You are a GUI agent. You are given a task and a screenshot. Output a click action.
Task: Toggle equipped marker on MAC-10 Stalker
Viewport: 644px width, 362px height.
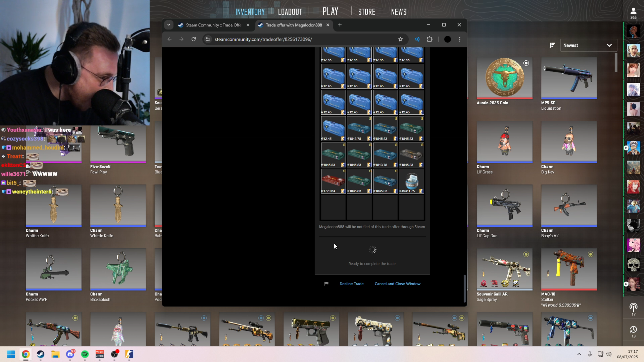pyautogui.click(x=590, y=254)
